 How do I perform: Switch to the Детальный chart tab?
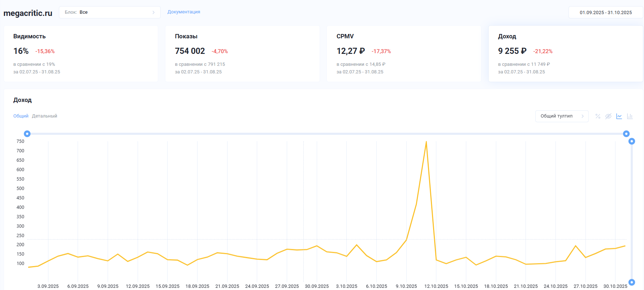pyautogui.click(x=44, y=116)
